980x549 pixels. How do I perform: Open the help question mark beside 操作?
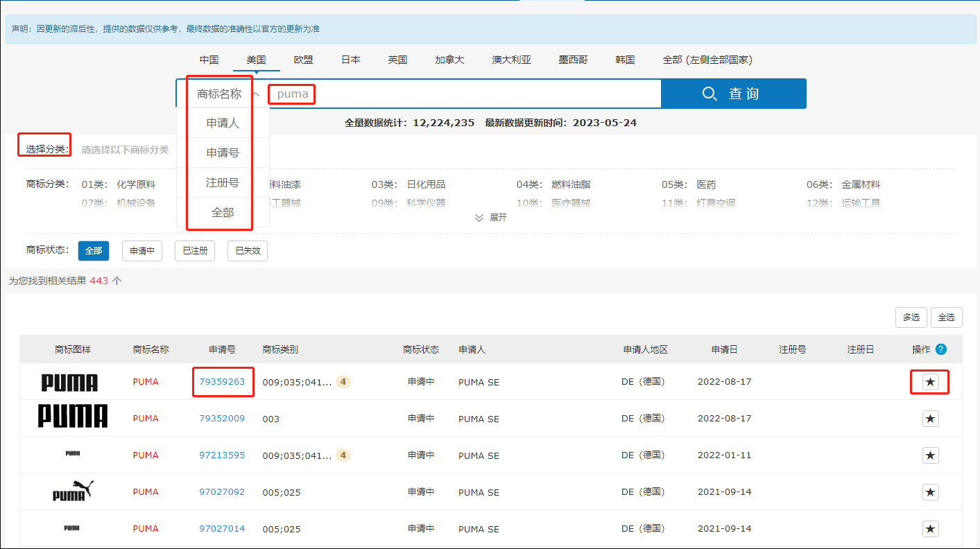pyautogui.click(x=940, y=349)
